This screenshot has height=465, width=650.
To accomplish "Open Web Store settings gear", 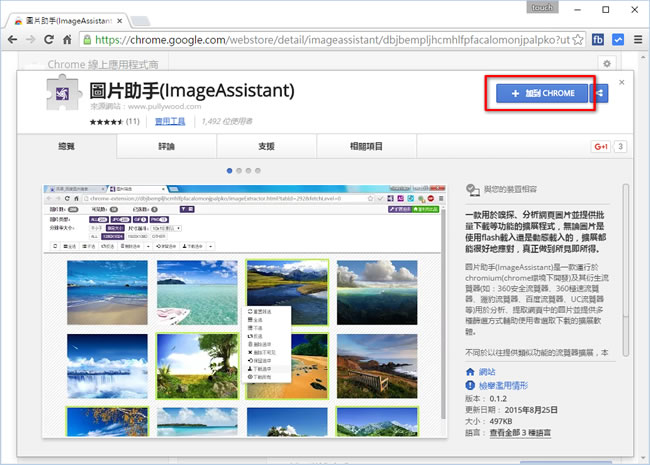I will pyautogui.click(x=607, y=64).
